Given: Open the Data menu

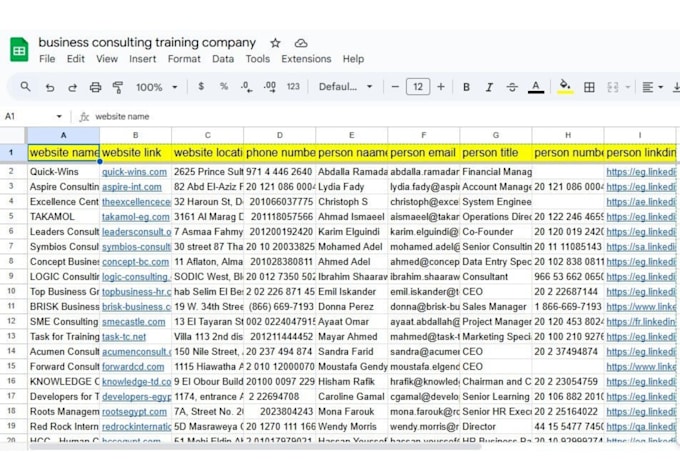Looking at the screenshot, I should pos(223,59).
